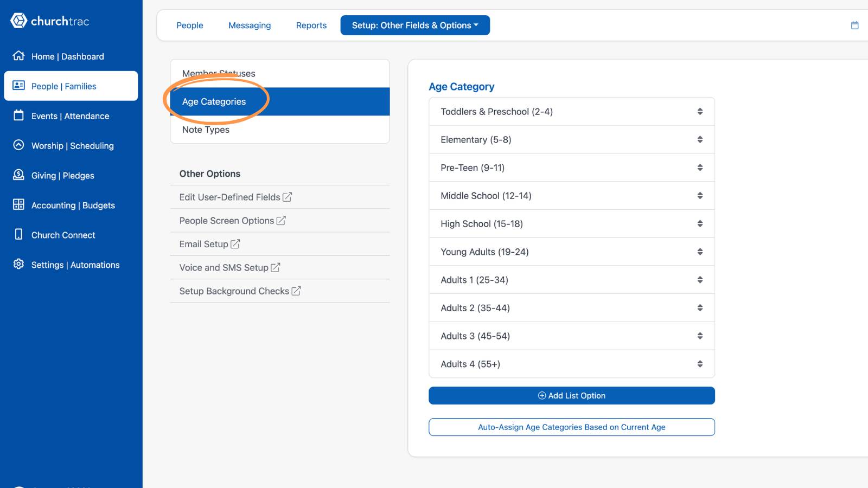This screenshot has width=868, height=488.
Task: Select Member Statuses in the list
Action: (x=280, y=74)
